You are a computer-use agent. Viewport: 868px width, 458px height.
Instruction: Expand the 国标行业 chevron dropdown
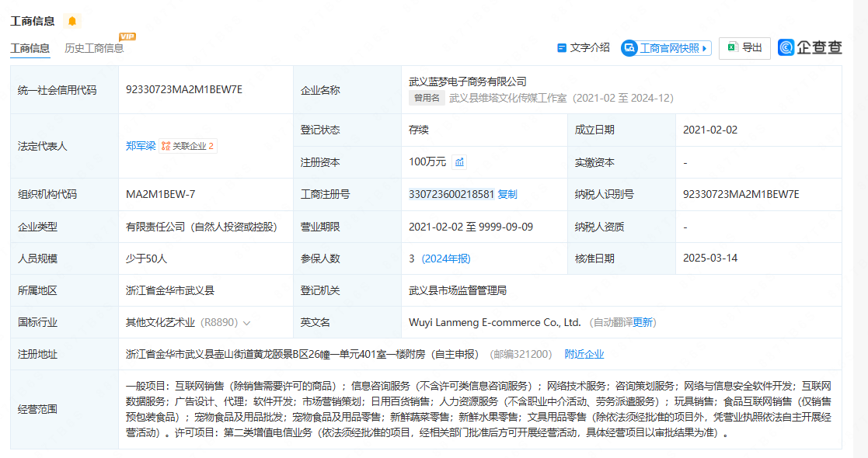click(247, 323)
